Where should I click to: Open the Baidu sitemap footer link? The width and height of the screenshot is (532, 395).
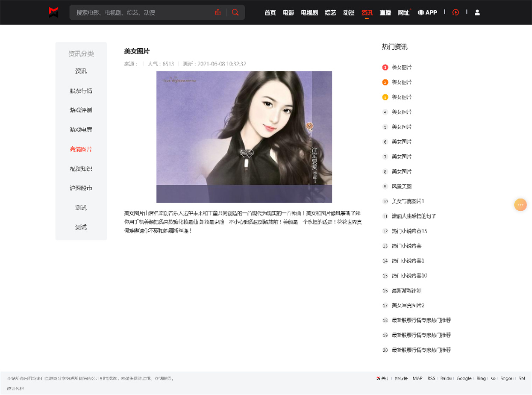click(446, 378)
